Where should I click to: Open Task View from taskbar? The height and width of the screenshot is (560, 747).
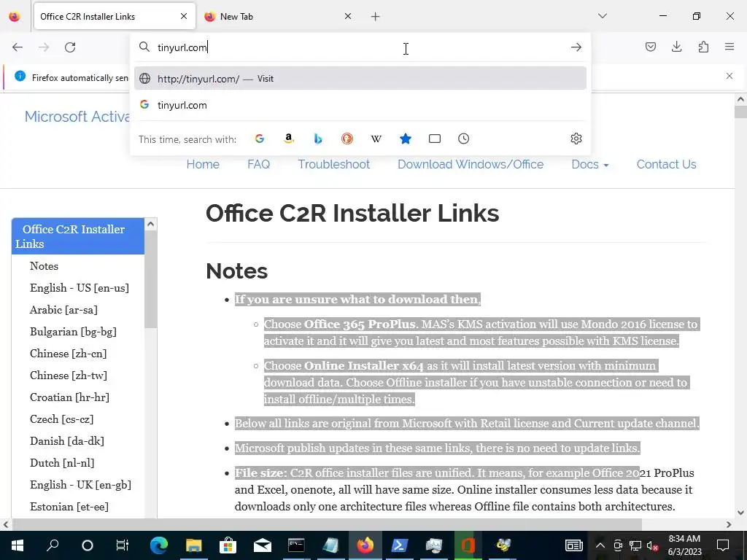point(123,545)
